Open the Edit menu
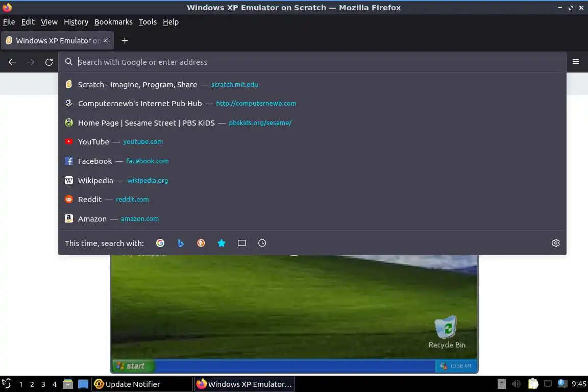Viewport: 588px width, 392px height. [x=28, y=22]
